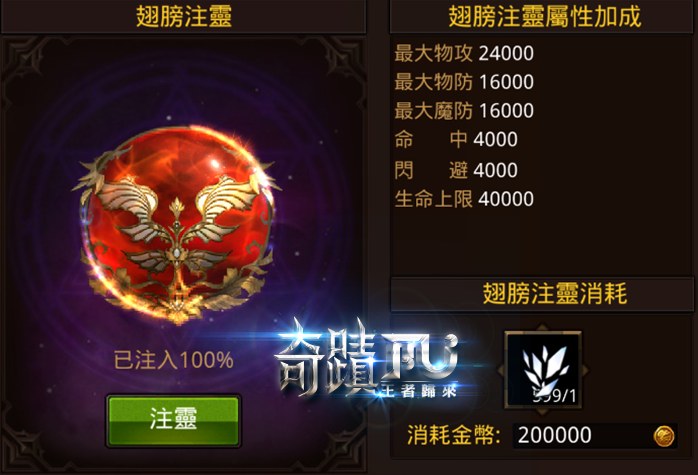Click the 生命上限 40000 stat line
The height and width of the screenshot is (475, 698).
click(464, 199)
